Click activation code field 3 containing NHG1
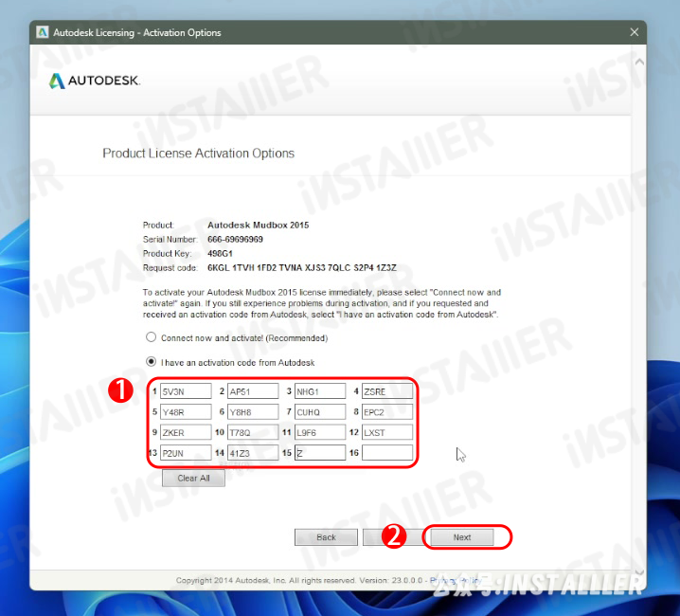 tap(320, 391)
